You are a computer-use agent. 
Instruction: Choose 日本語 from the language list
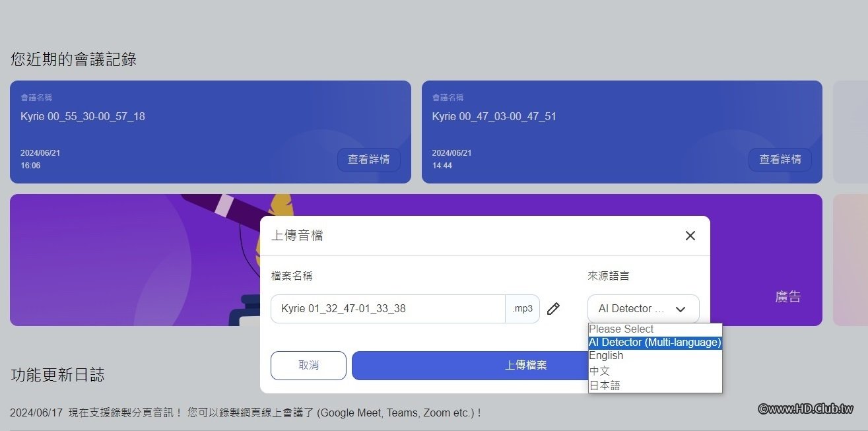[x=605, y=384]
